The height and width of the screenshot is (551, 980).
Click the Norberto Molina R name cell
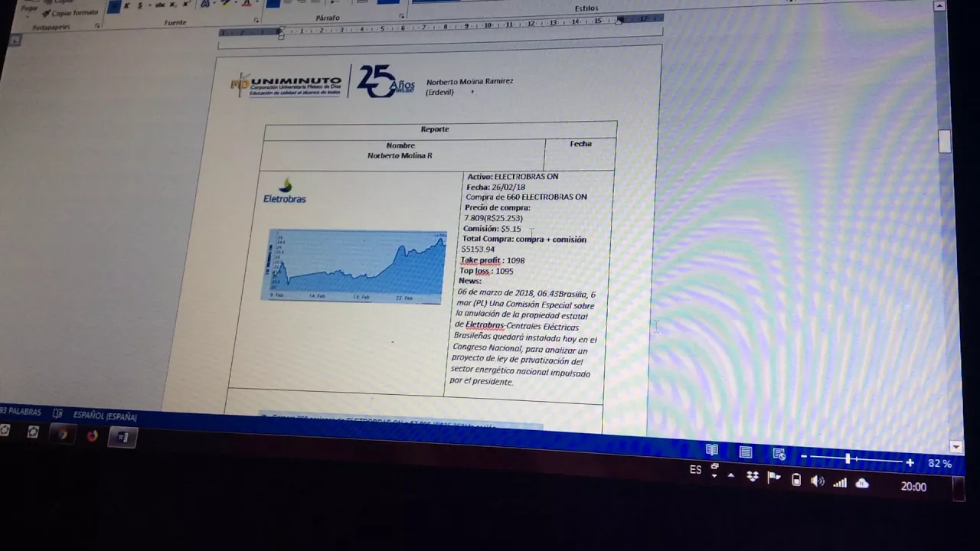[400, 155]
